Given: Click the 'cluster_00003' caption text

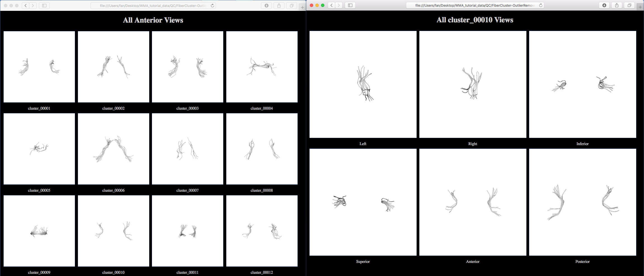Looking at the screenshot, I should point(187,108).
